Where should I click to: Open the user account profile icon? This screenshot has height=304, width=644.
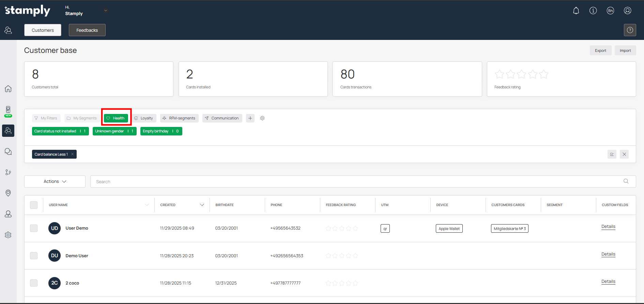[627, 11]
